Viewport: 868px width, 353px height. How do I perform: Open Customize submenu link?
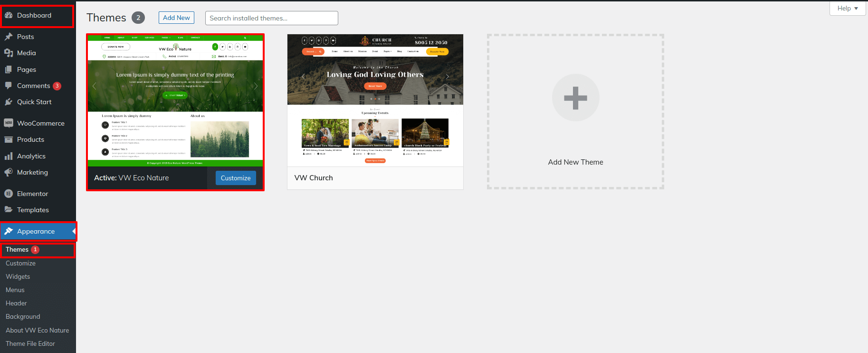(20, 263)
